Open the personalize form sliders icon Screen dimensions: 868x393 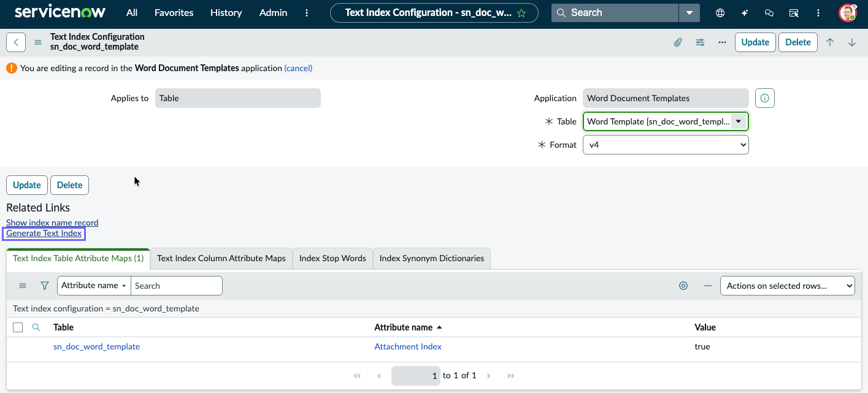700,42
